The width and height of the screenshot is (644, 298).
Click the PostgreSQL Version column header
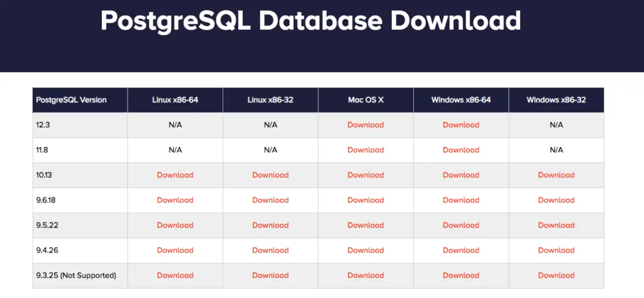click(x=80, y=100)
